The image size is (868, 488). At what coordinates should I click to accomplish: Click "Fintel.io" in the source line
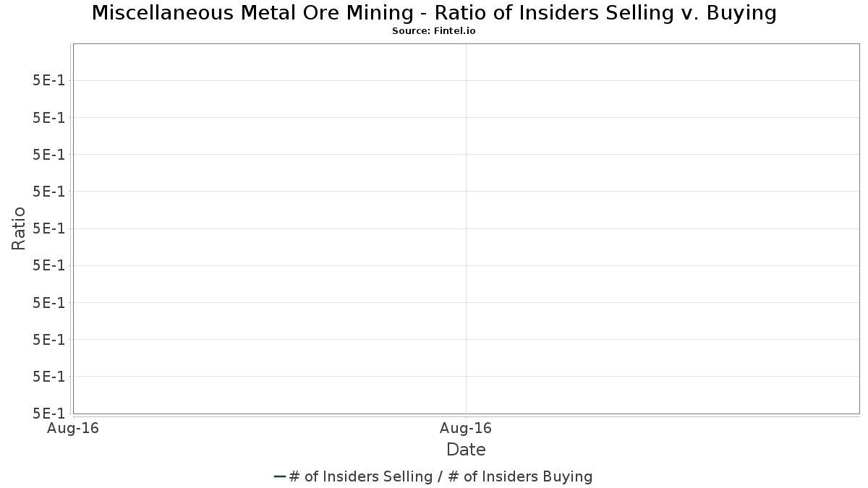coord(455,31)
